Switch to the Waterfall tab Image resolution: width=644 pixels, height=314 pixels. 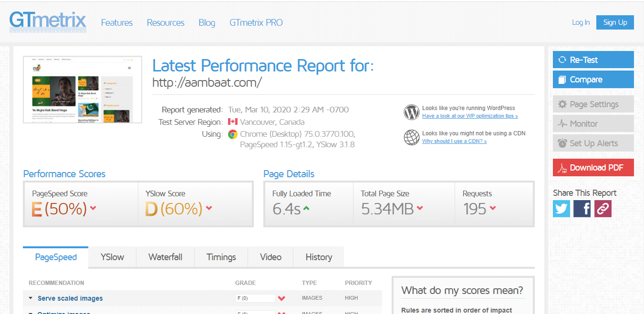(x=165, y=257)
